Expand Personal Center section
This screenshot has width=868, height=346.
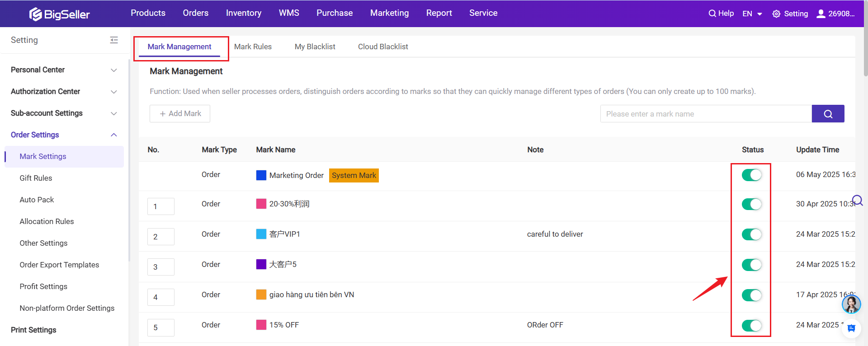64,70
